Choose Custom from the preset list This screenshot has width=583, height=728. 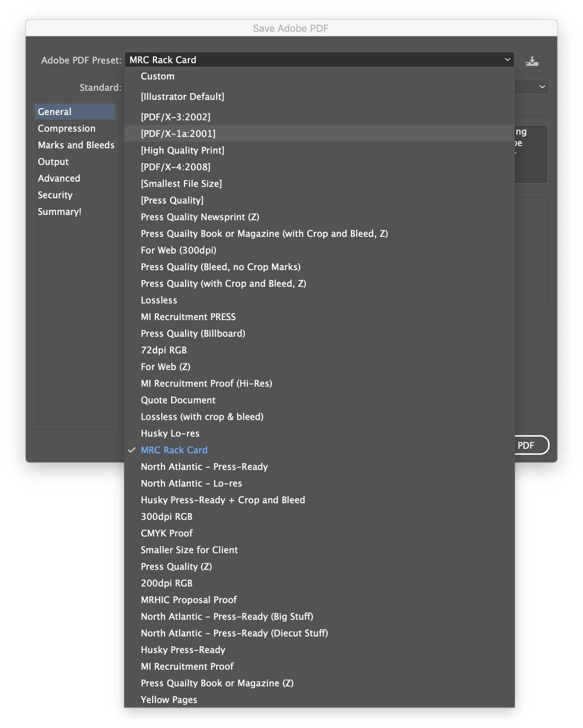click(320, 76)
